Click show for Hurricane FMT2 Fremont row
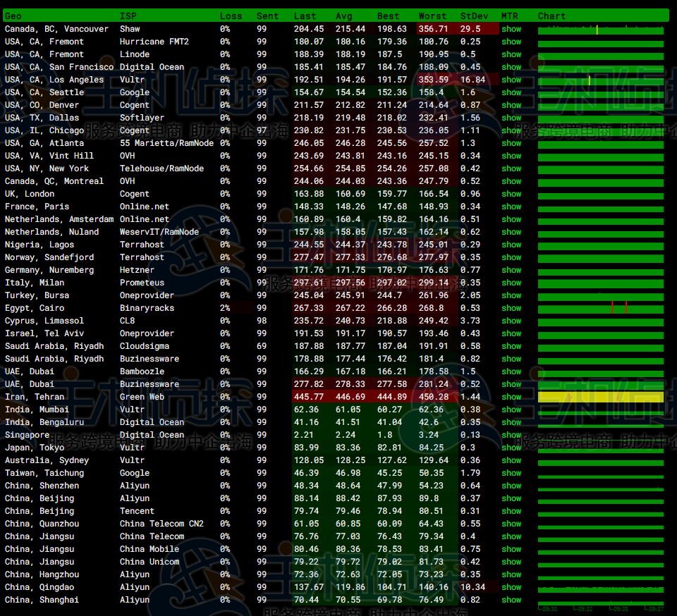Screen dimensions: 677x616 click(511, 42)
